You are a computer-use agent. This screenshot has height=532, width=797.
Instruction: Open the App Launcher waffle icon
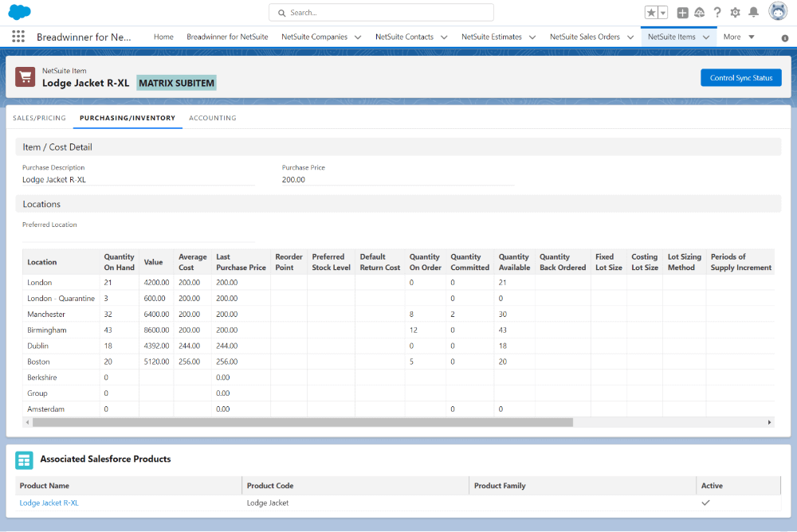tap(18, 37)
